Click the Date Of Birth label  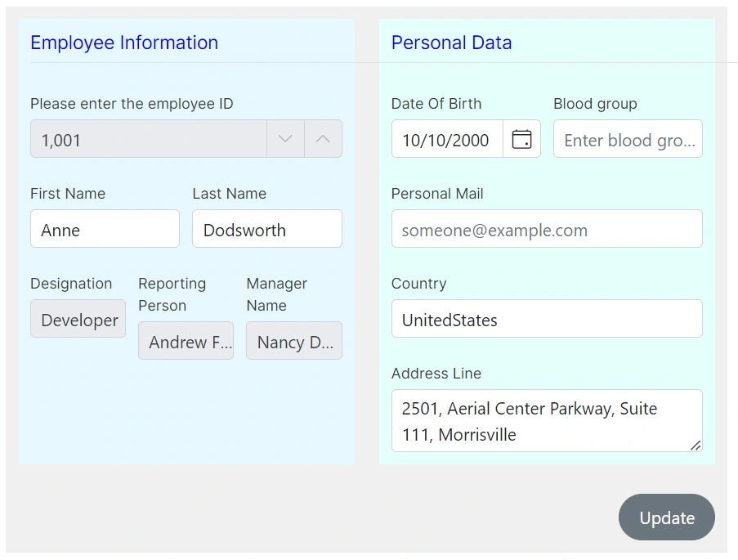click(436, 104)
